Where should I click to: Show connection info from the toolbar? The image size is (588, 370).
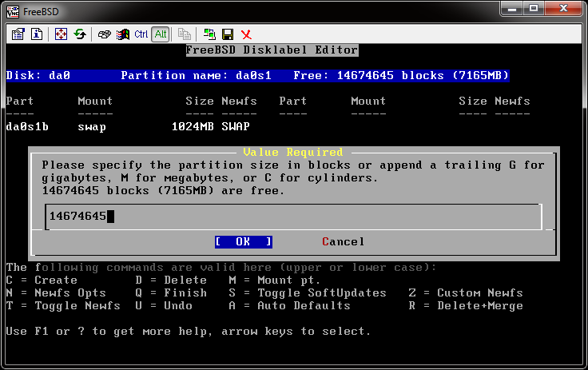tap(37, 34)
